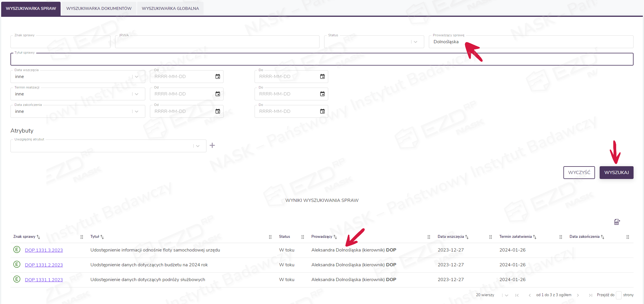Open case link DOP.1331.2.2023
The image size is (644, 304).
44,265
